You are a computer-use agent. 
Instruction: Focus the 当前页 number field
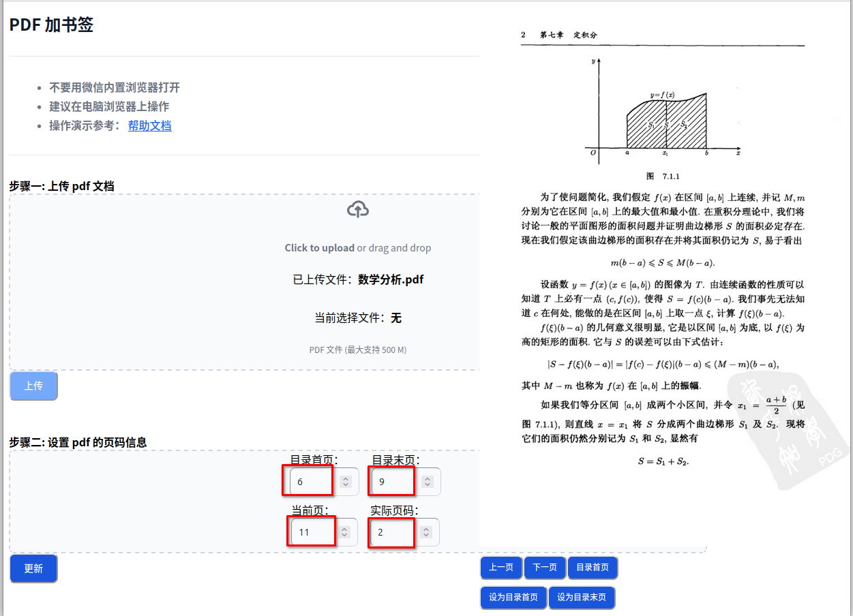point(312,532)
